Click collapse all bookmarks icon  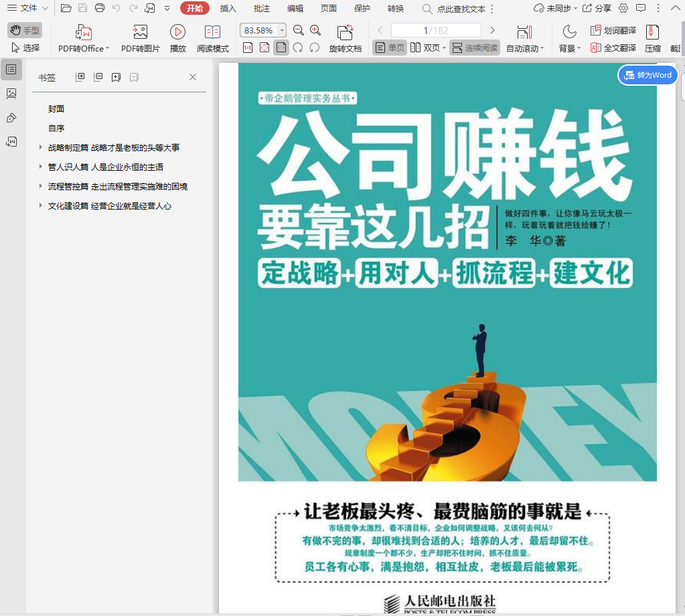pos(98,77)
